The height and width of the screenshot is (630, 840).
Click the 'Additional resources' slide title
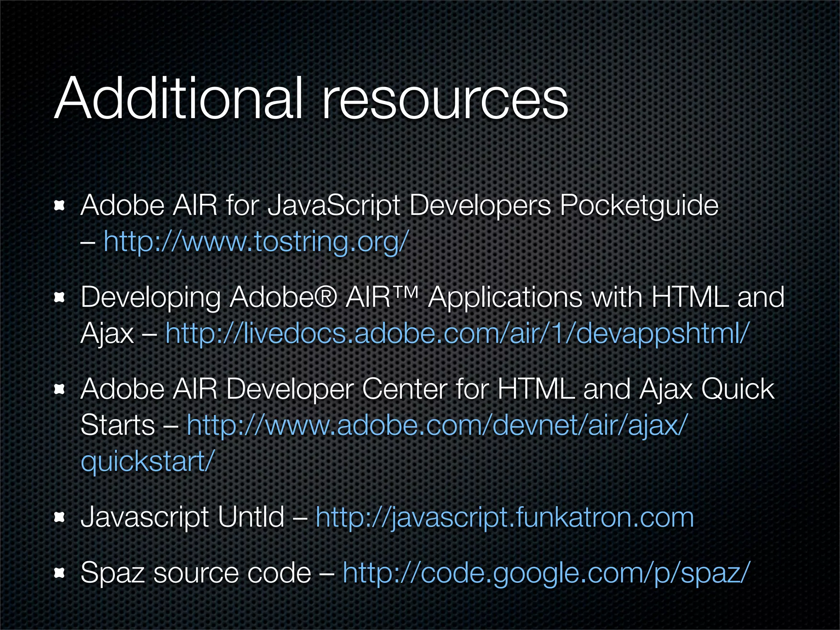311,98
